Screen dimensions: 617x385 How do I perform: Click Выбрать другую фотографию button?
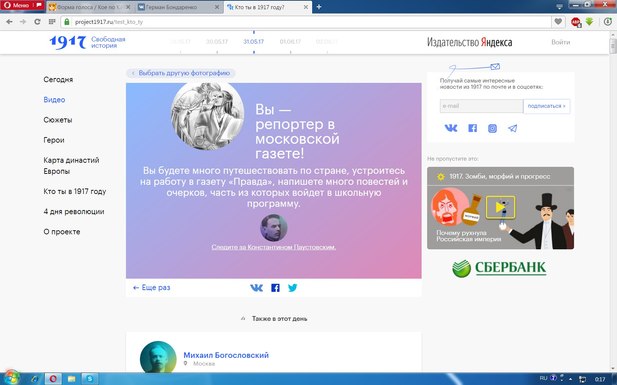point(181,73)
